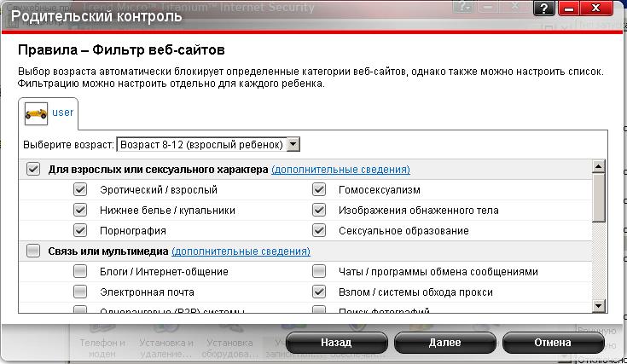This screenshot has width=627, height=364.
Task: Toggle the 'Нижнее белье / купальники' checkbox
Action: tap(80, 210)
